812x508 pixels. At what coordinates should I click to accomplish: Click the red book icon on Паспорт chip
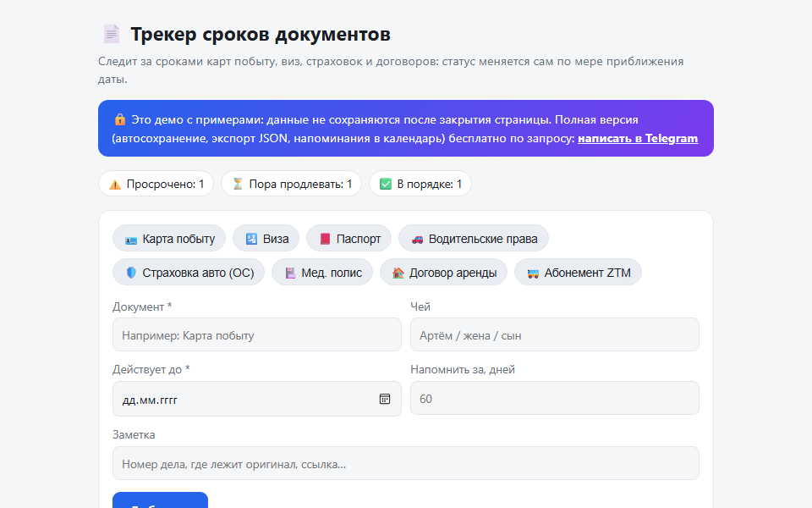point(325,239)
